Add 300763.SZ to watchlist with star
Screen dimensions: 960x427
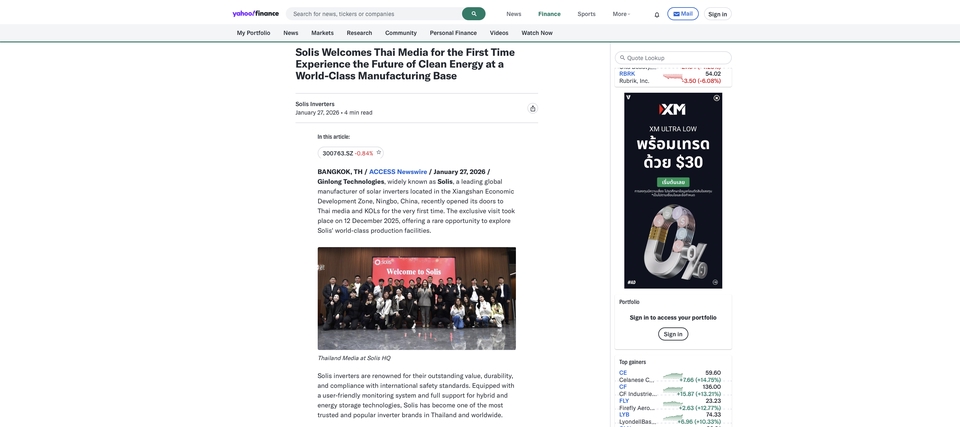tap(379, 153)
